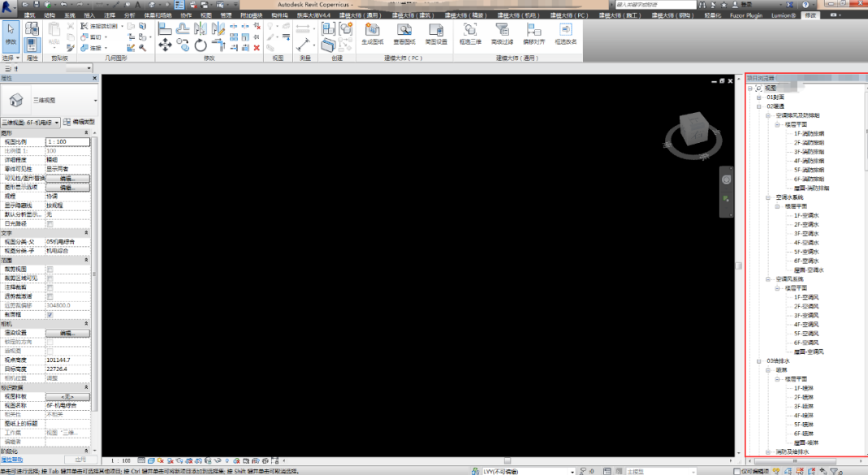Open the 建筑 ribbon tab

pyautogui.click(x=30, y=15)
